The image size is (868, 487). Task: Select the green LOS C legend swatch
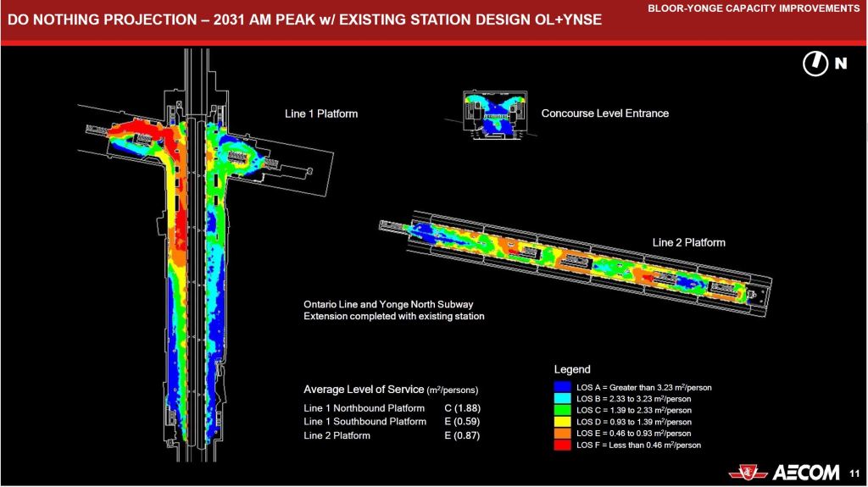563,410
